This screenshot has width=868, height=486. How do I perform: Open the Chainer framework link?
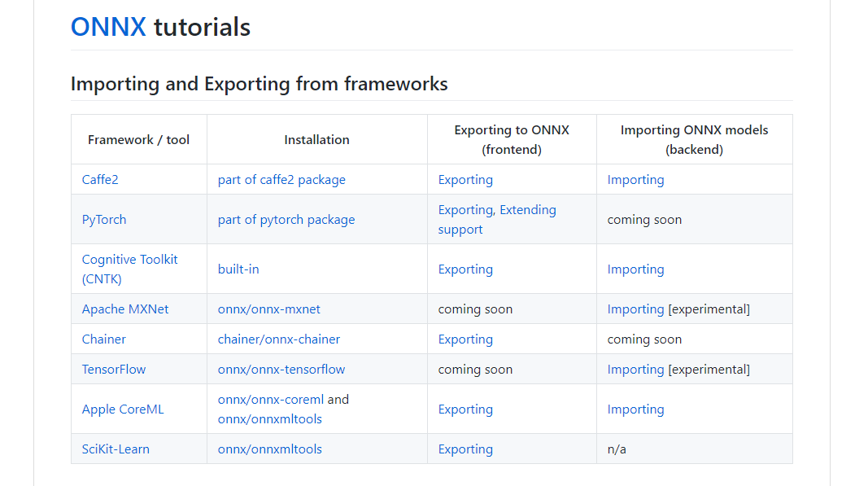(x=103, y=339)
